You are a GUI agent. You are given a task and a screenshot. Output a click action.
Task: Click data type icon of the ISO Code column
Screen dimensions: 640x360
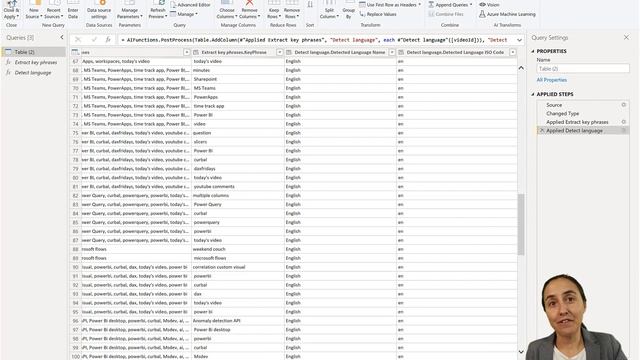(401, 52)
